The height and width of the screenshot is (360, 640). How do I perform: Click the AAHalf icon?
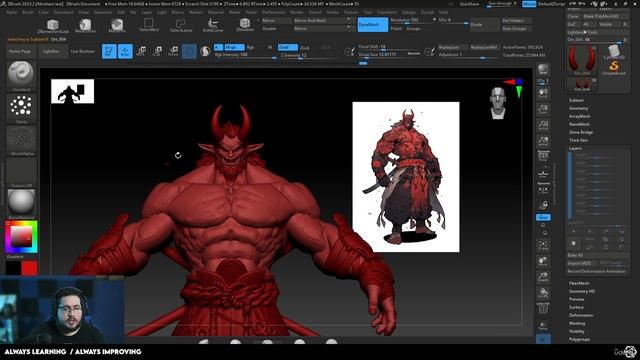543,141
